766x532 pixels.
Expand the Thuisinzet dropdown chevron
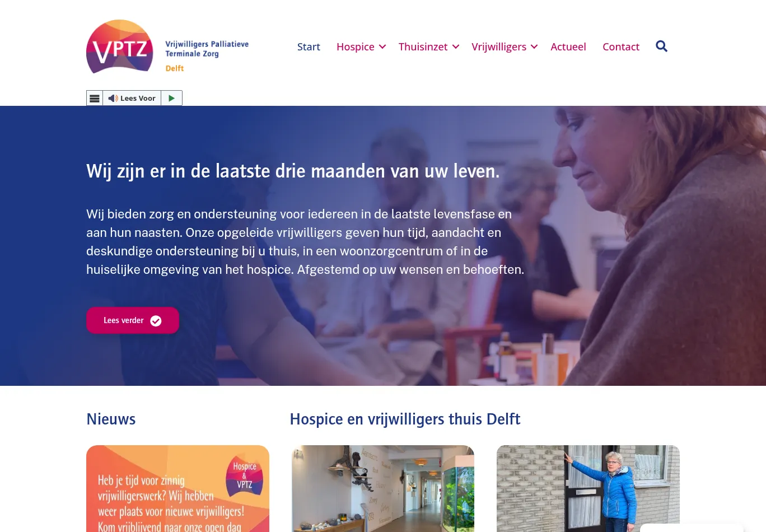coord(456,47)
